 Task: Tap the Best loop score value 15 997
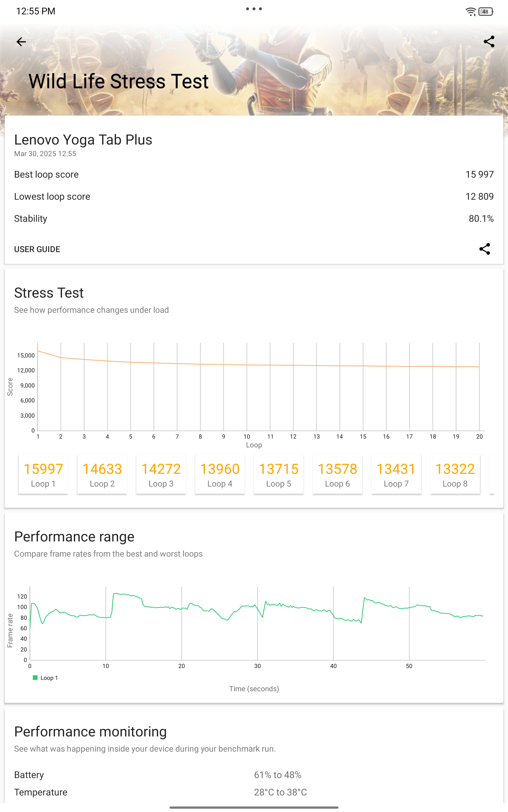pos(480,175)
